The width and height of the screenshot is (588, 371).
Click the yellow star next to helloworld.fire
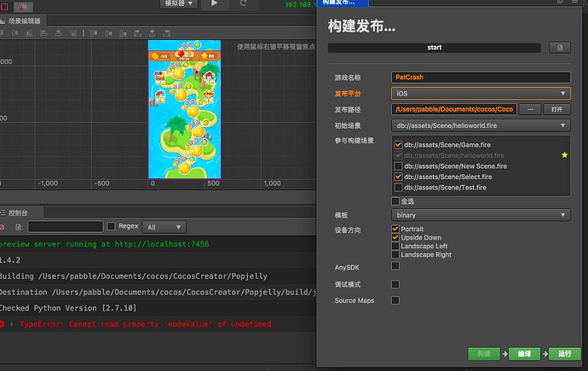(563, 155)
